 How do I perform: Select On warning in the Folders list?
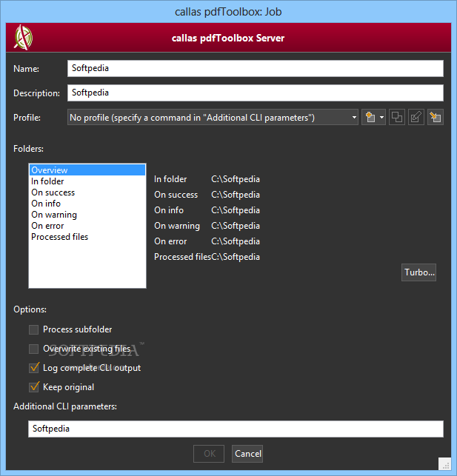pyautogui.click(x=87, y=215)
